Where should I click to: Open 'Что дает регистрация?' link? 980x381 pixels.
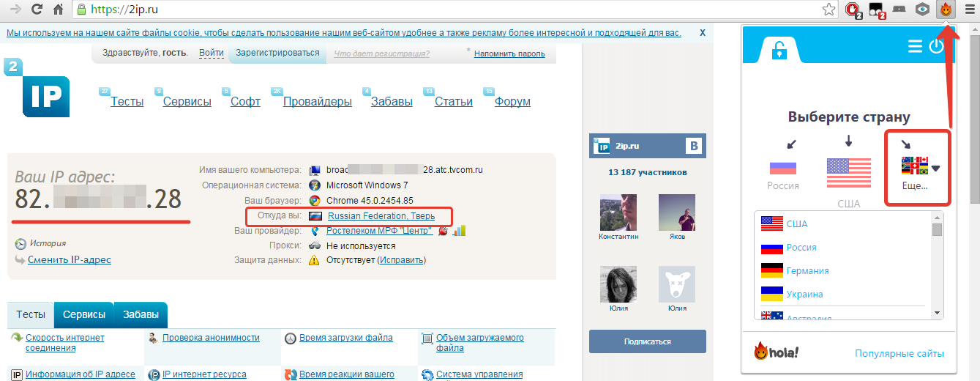[x=381, y=53]
